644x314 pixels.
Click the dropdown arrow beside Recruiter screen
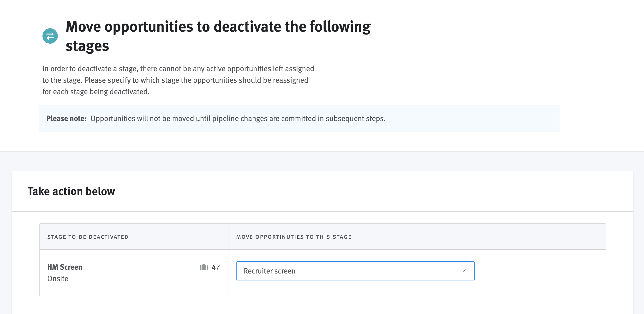[x=464, y=271]
